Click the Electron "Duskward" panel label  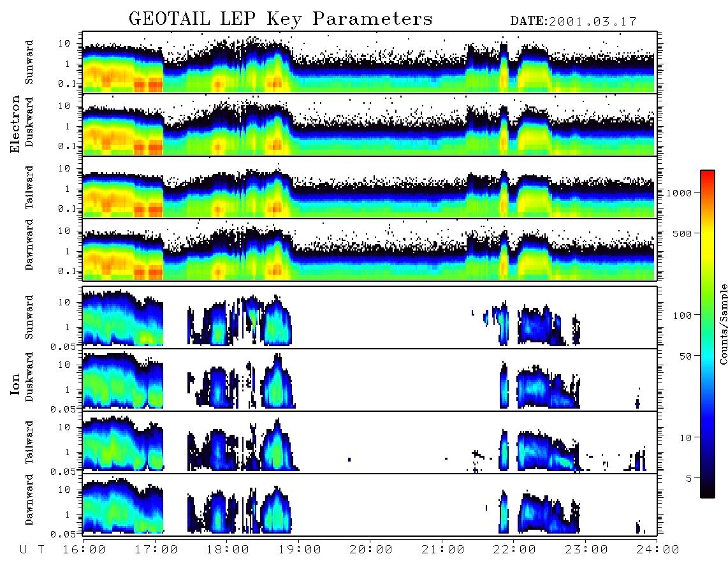pyautogui.click(x=29, y=122)
